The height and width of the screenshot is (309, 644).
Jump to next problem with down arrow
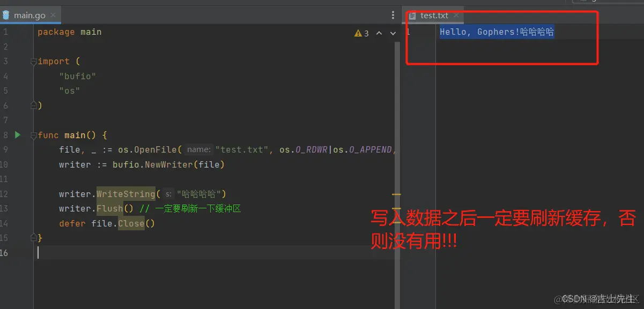click(x=393, y=33)
